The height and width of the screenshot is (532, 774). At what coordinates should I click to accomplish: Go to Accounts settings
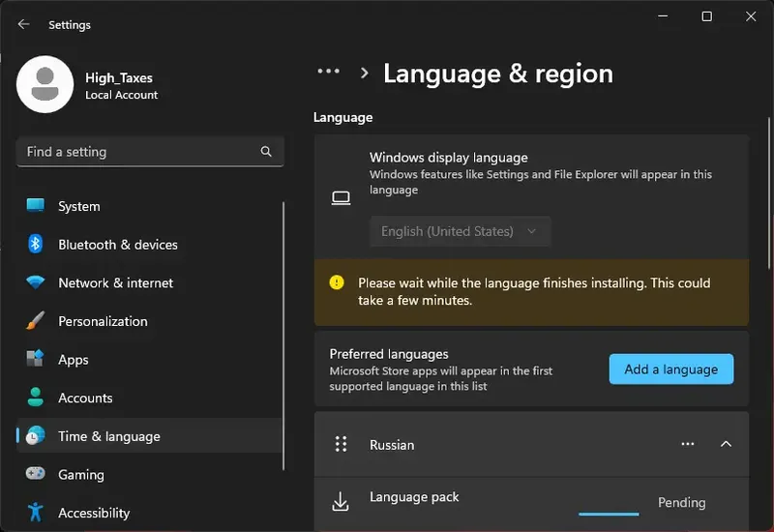(150, 398)
